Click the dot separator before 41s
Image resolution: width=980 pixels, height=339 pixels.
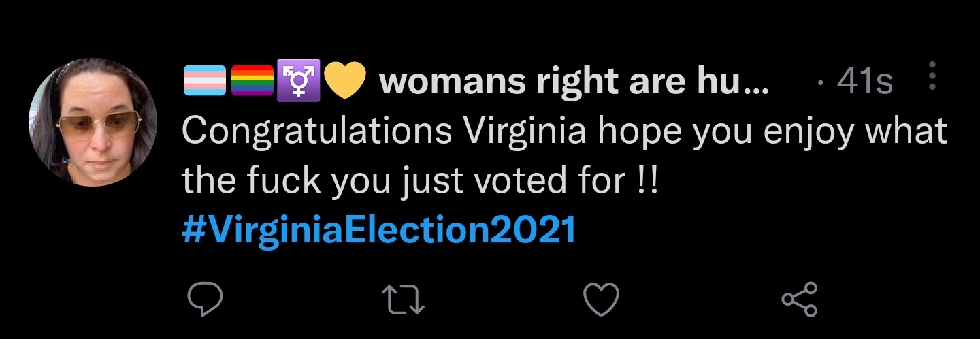[822, 84]
